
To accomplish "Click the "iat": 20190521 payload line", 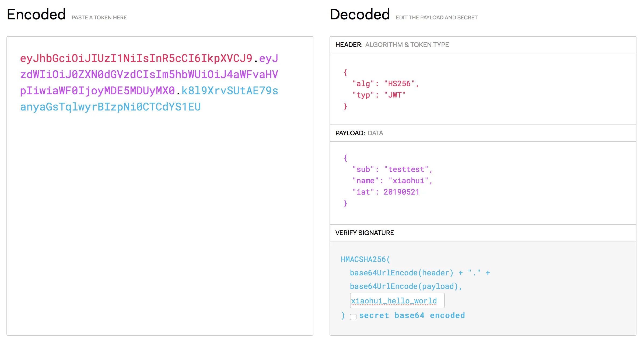I will (386, 192).
